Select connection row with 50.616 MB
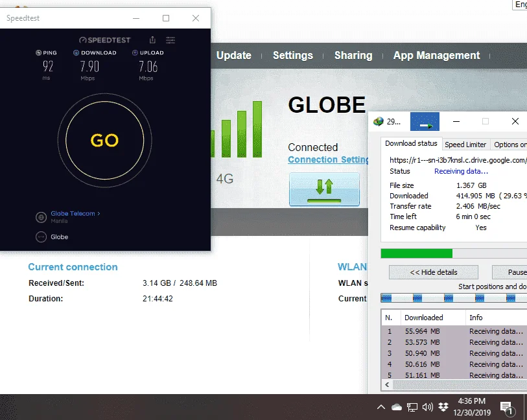This screenshot has width=527, height=420. 454,364
